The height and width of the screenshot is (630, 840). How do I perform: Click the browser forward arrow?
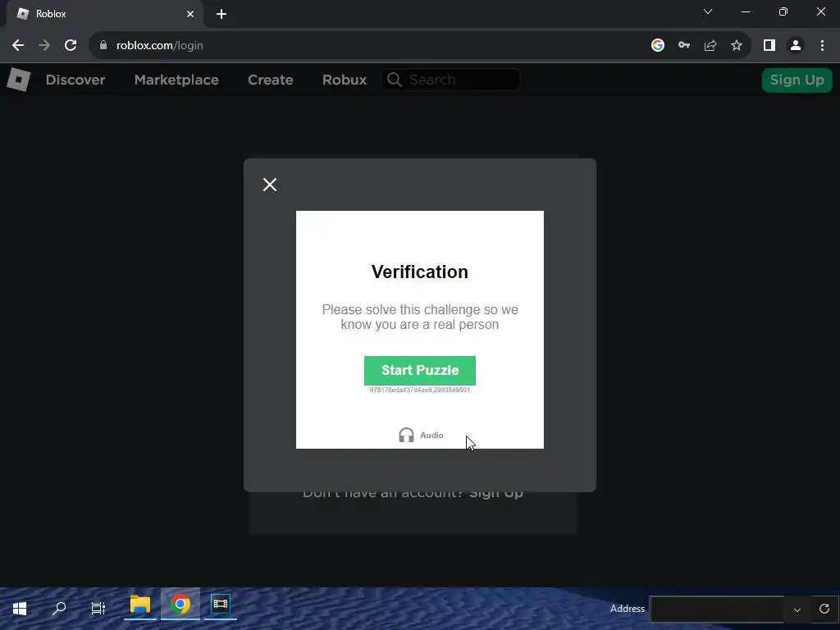click(x=44, y=46)
